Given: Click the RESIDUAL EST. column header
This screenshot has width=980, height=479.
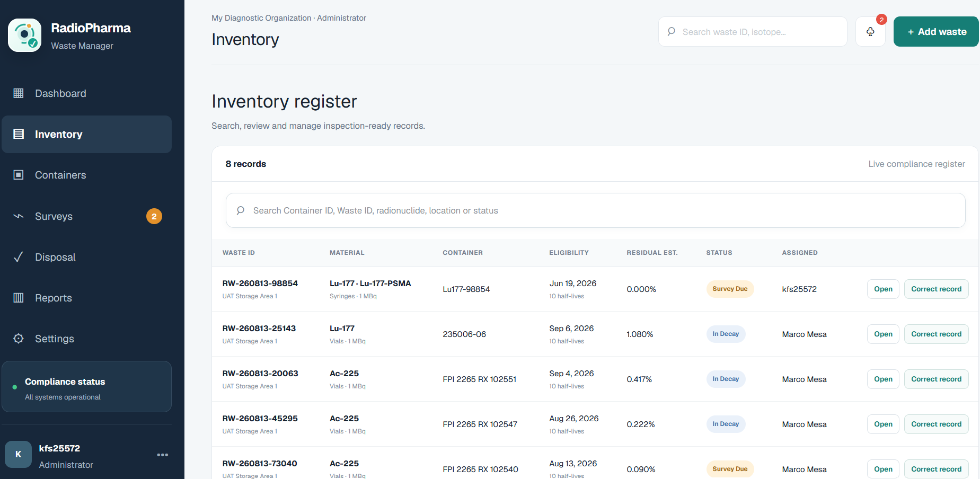Looking at the screenshot, I should 652,253.
